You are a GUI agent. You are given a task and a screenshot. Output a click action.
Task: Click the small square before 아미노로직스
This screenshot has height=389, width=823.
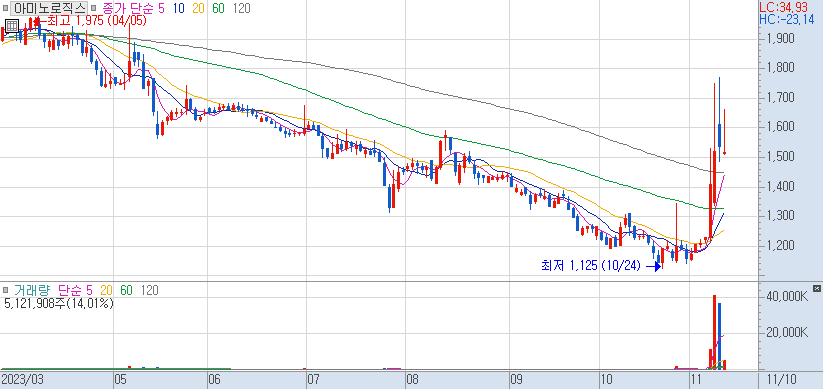pos(5,8)
